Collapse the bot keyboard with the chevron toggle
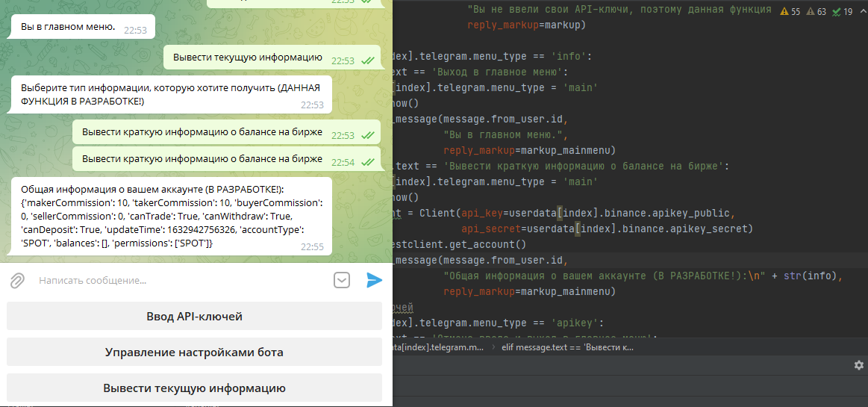 341,280
